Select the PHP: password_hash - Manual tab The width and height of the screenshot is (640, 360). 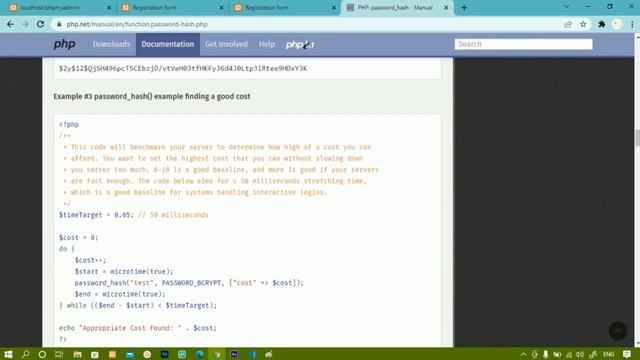pyautogui.click(x=397, y=8)
